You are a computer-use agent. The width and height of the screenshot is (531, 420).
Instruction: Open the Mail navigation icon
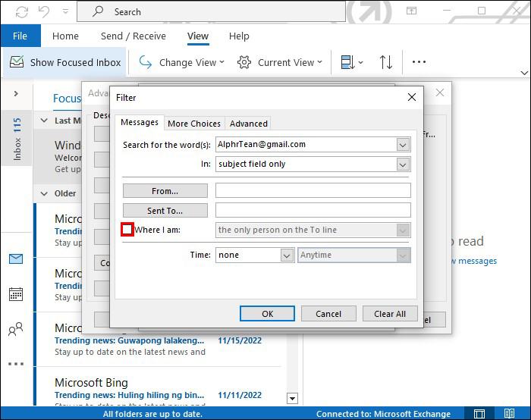(16, 259)
